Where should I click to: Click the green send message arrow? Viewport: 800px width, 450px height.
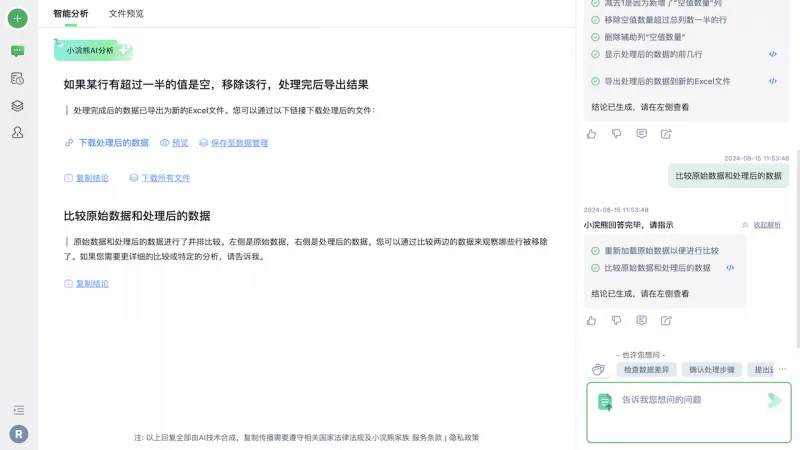pyautogui.click(x=773, y=400)
